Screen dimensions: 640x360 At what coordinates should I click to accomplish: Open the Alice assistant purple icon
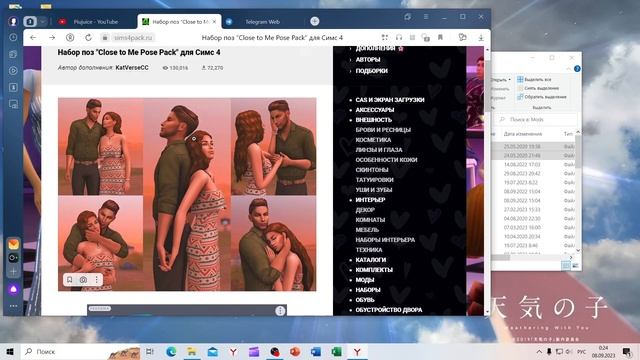(x=13, y=289)
